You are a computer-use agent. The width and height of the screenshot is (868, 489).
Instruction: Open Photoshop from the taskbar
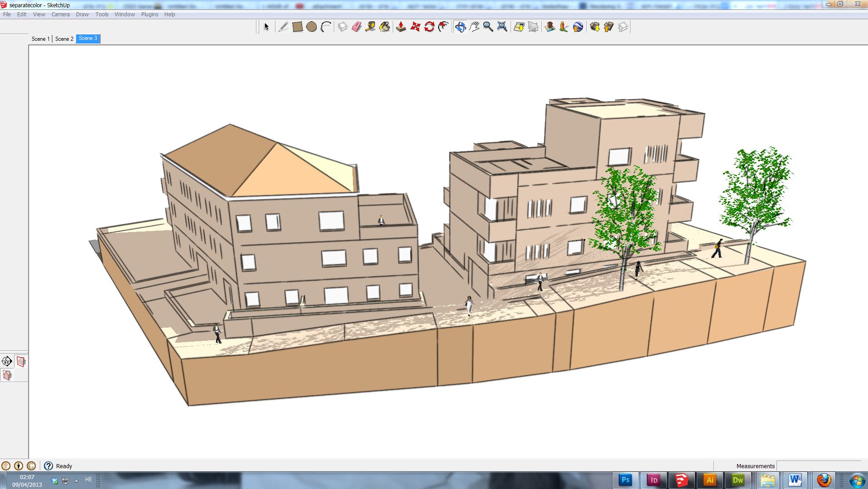(x=626, y=480)
